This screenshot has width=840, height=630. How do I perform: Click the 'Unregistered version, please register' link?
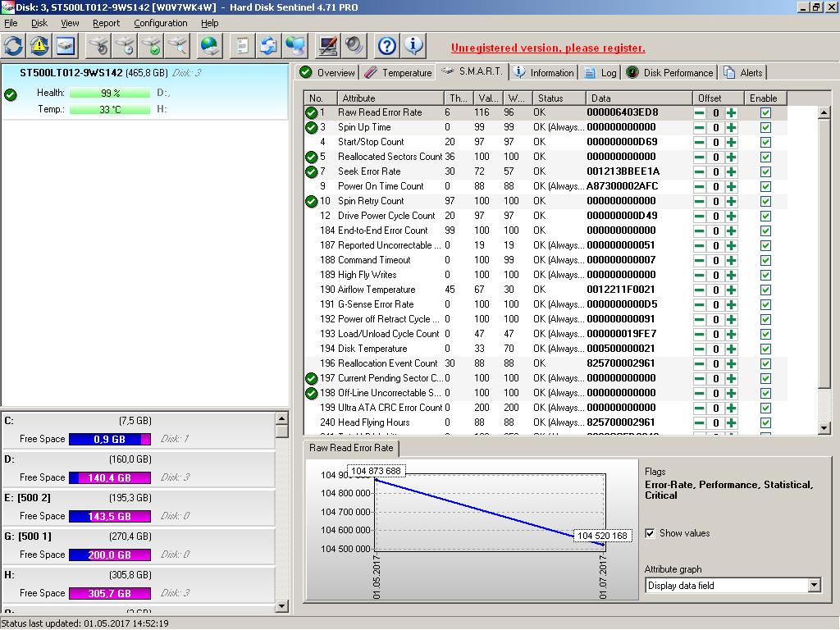[x=548, y=48]
